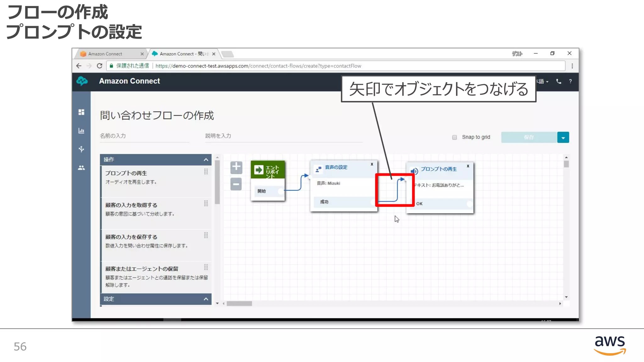Viewport: 644px width, 362px height.
Task: Click the canvas horizontal scrollbar thumb
Action: [239, 304]
